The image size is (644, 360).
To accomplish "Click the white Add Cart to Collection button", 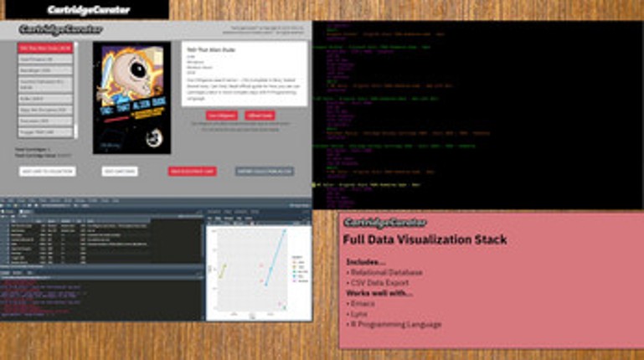I will (48, 171).
